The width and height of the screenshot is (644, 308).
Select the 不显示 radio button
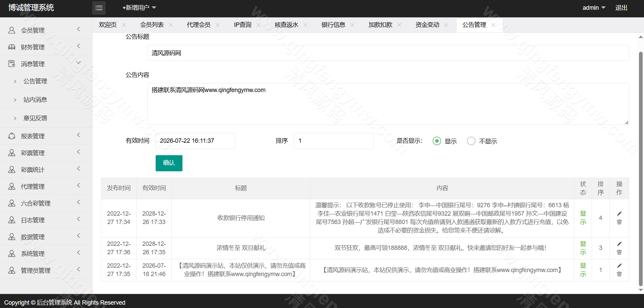click(x=471, y=141)
